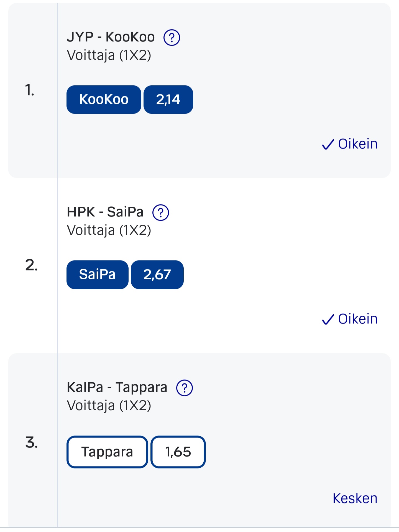This screenshot has height=532, width=399.
Task: Click Voittaja (1X2) label under KalPa - Tappara
Action: 109,406
